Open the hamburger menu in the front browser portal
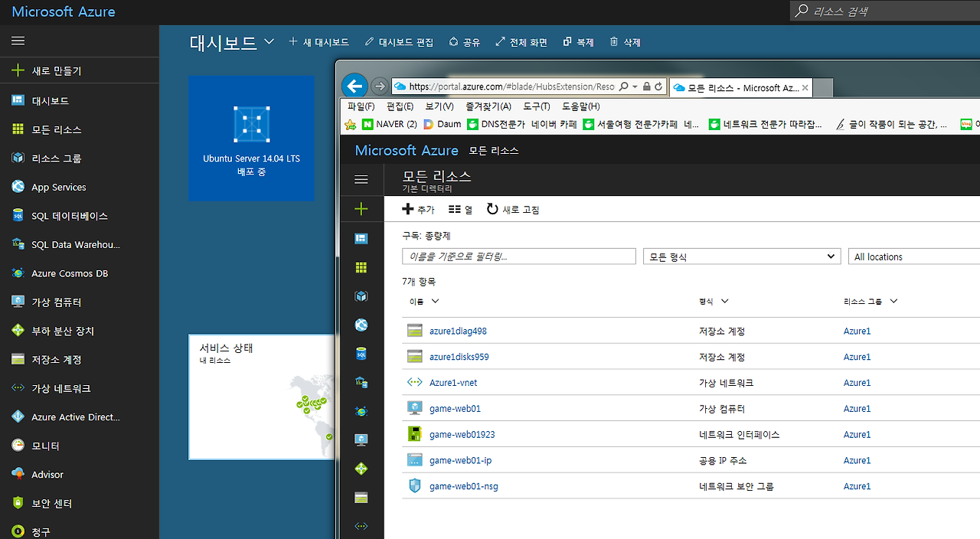This screenshot has width=980, height=539. [361, 180]
